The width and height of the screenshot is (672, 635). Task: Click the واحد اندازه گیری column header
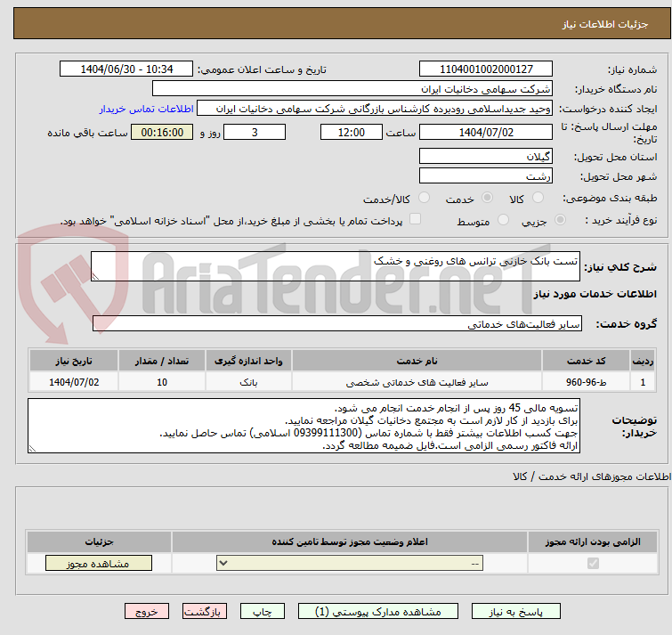tap(248, 361)
